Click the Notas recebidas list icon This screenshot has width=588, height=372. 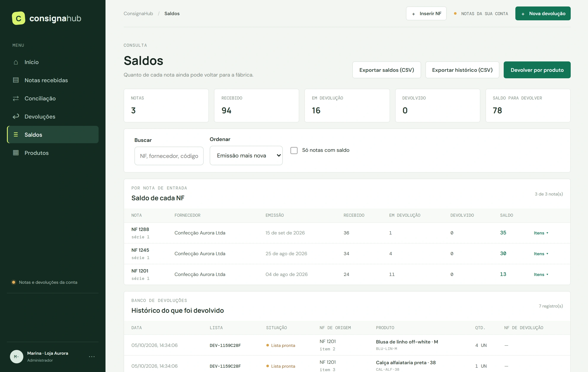[x=16, y=80]
